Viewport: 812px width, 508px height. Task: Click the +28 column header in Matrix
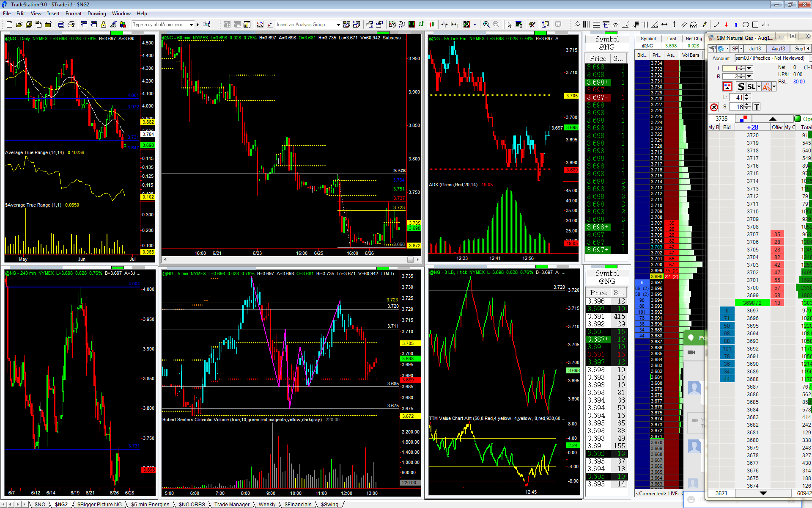pos(752,127)
